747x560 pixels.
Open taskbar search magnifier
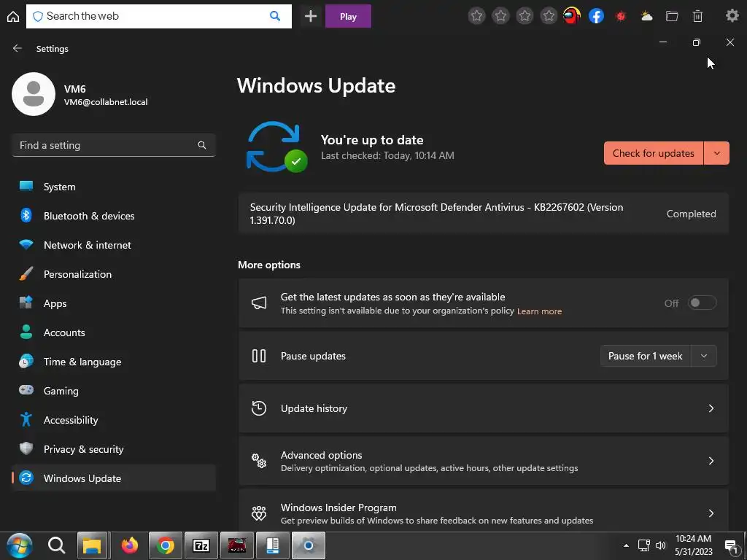[x=56, y=545]
